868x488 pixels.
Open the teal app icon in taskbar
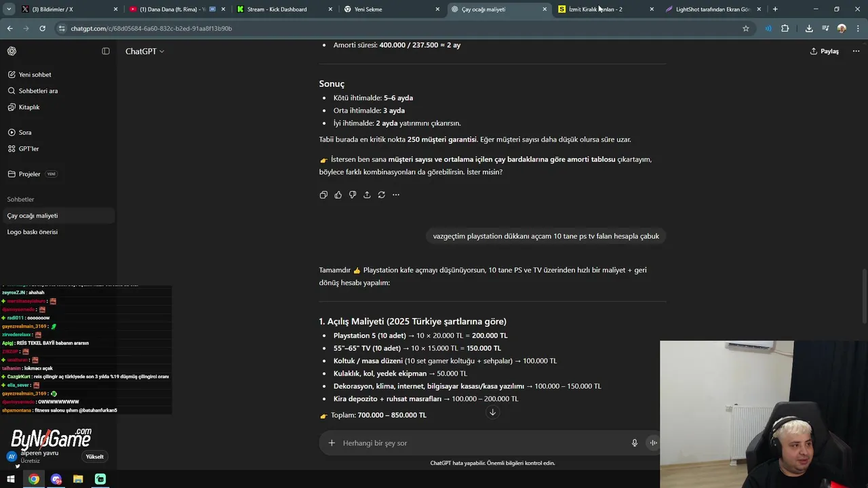[100, 479]
